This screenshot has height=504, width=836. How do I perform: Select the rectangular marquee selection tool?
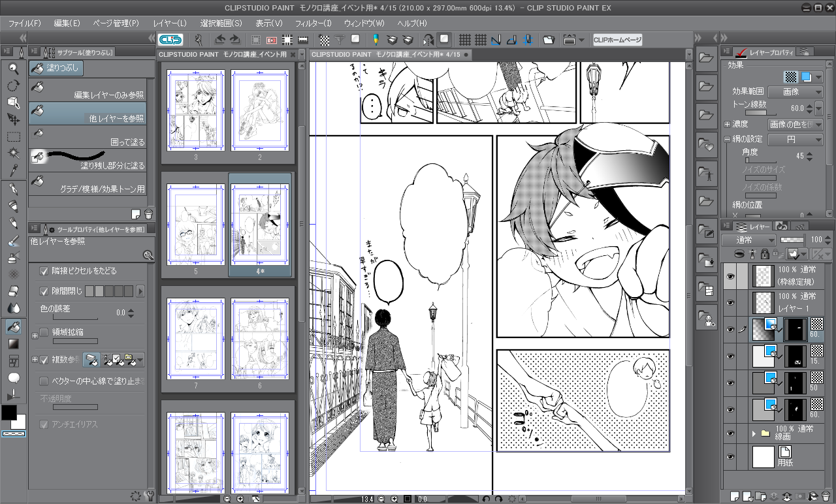(13, 136)
